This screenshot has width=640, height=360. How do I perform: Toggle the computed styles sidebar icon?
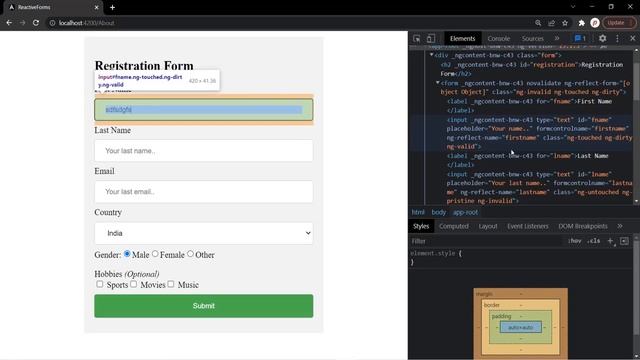pyautogui.click(x=624, y=241)
